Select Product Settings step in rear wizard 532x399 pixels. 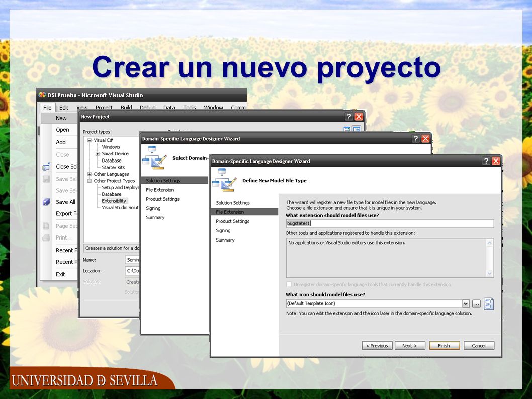click(162, 199)
